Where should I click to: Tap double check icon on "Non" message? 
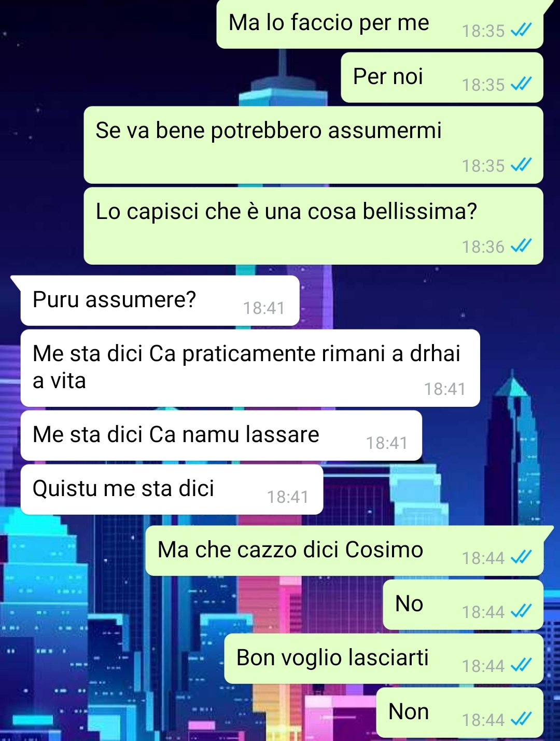coord(521,719)
